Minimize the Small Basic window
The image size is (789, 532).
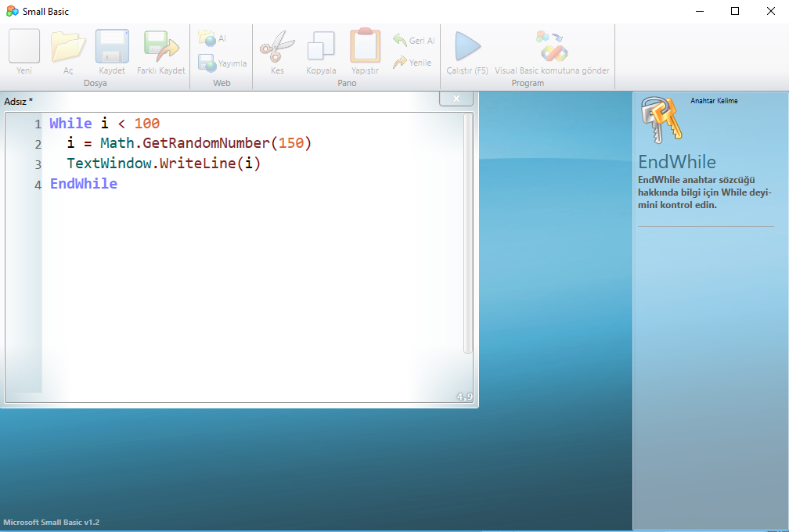(700, 11)
